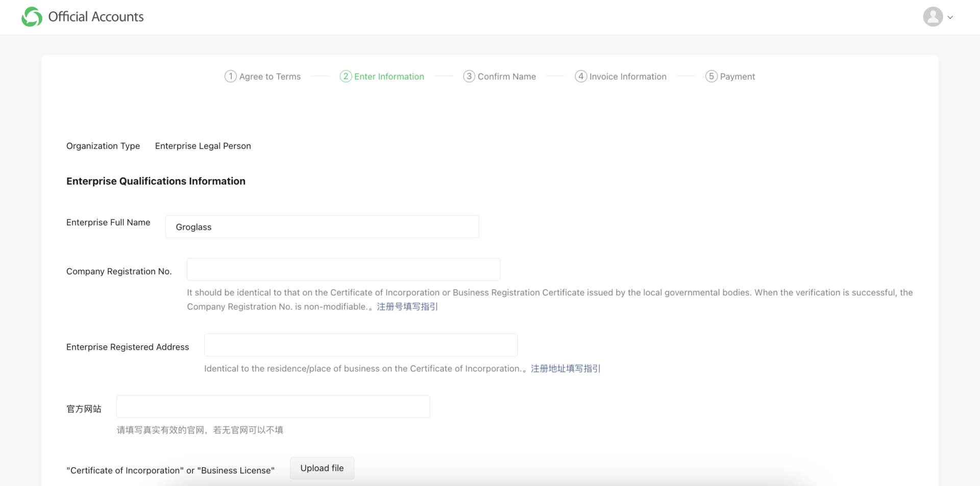Open the 注册号填写指引 guide link

pyautogui.click(x=407, y=306)
